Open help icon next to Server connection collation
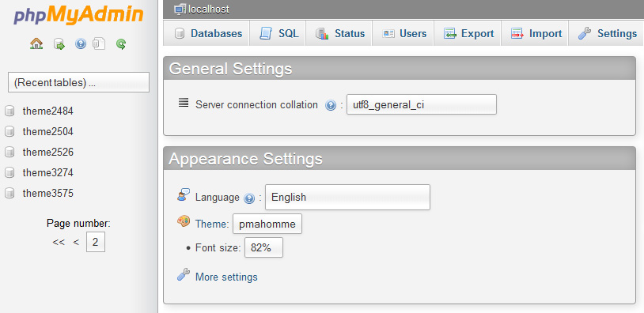 331,105
